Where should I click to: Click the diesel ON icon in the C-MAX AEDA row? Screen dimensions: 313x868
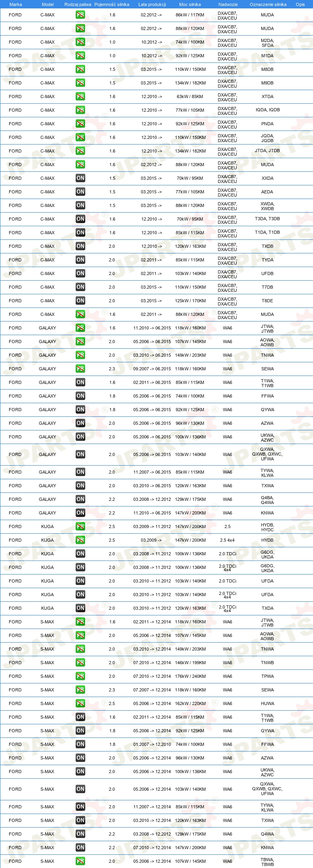[x=80, y=192]
